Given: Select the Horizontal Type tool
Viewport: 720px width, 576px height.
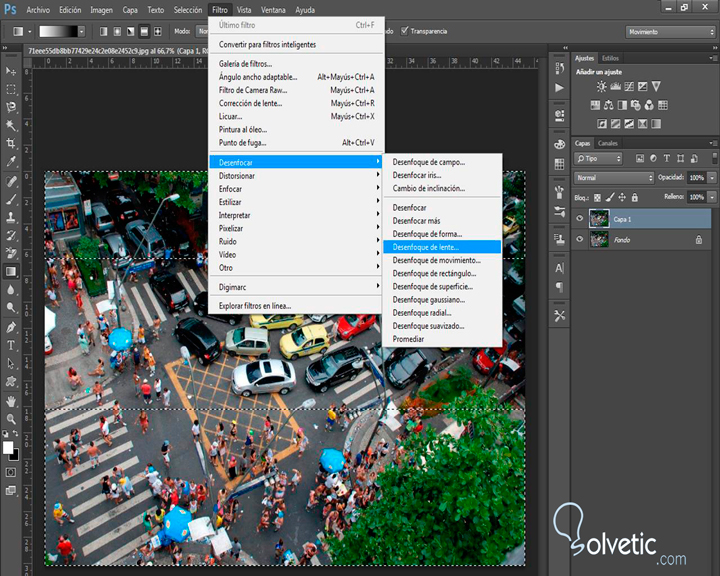Looking at the screenshot, I should (x=11, y=345).
